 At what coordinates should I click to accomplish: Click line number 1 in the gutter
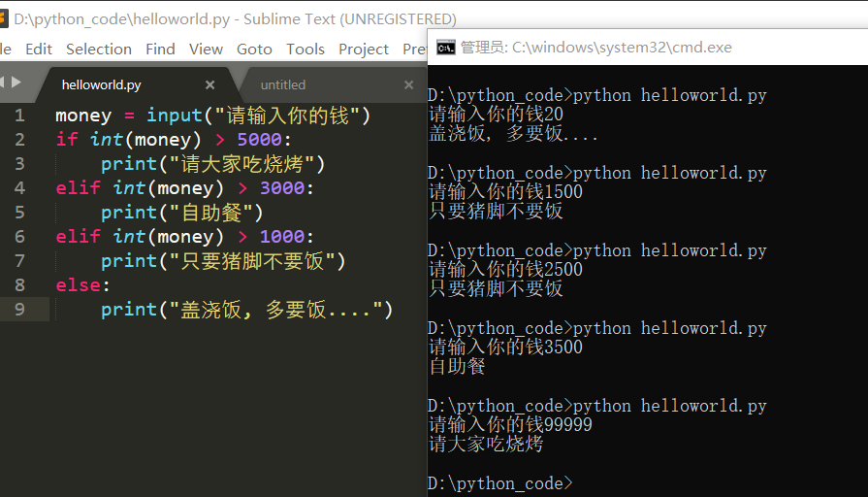[x=20, y=116]
